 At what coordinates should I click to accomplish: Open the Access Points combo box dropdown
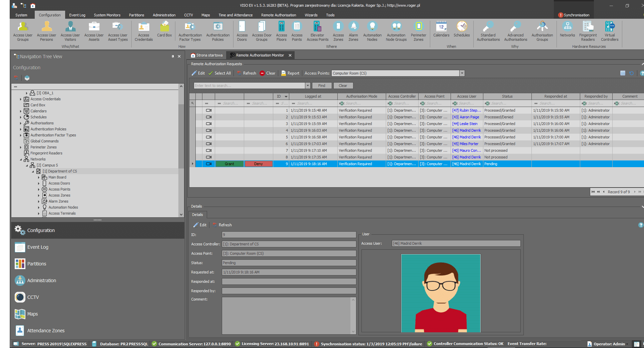pos(462,73)
